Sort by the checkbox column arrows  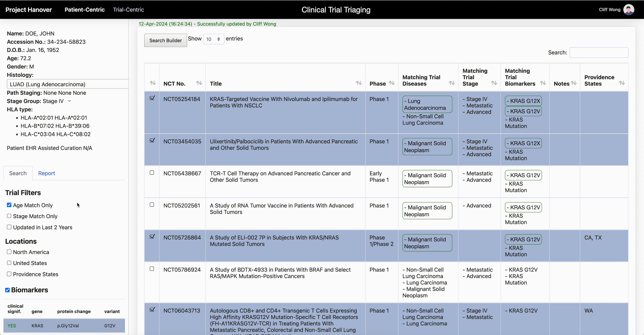153,83
